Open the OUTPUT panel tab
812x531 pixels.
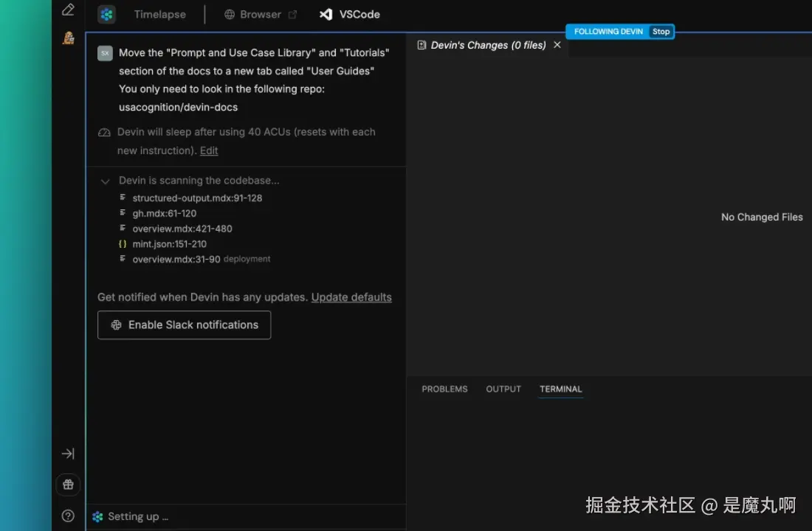(503, 389)
